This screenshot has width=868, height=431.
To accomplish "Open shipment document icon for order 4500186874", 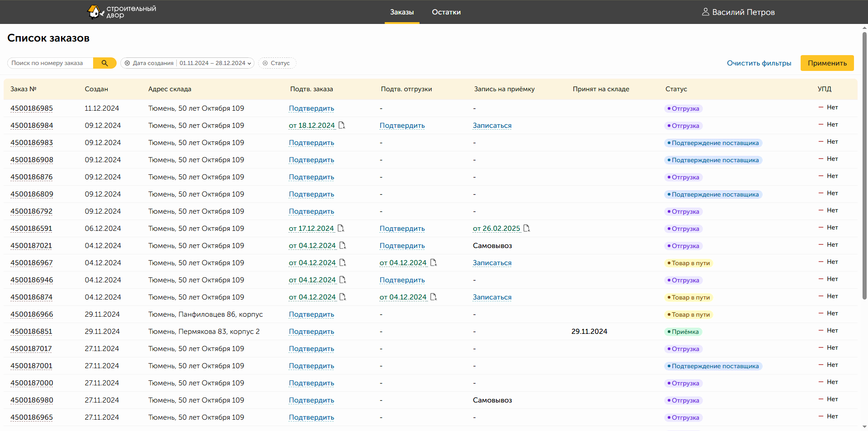I will click(434, 297).
